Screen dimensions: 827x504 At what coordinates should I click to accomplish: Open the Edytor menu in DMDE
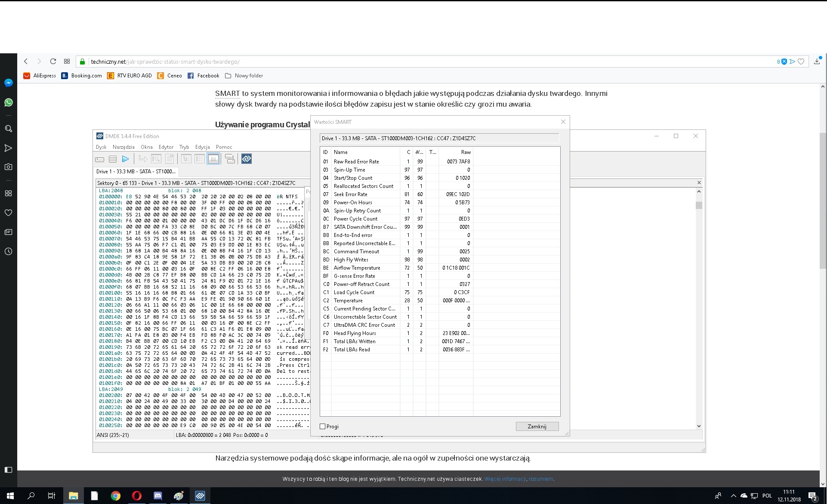click(x=166, y=147)
